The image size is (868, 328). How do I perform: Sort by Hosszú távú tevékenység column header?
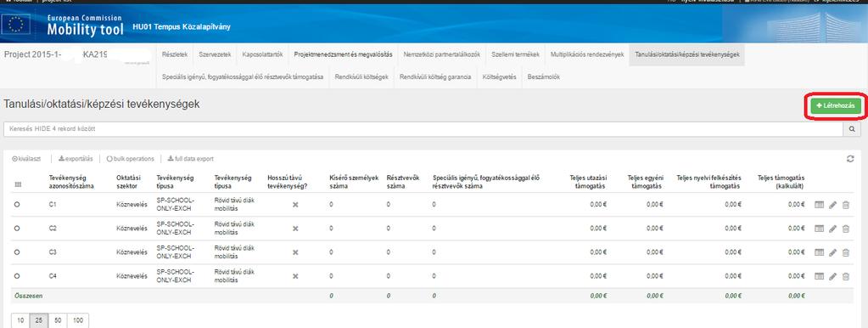point(287,182)
